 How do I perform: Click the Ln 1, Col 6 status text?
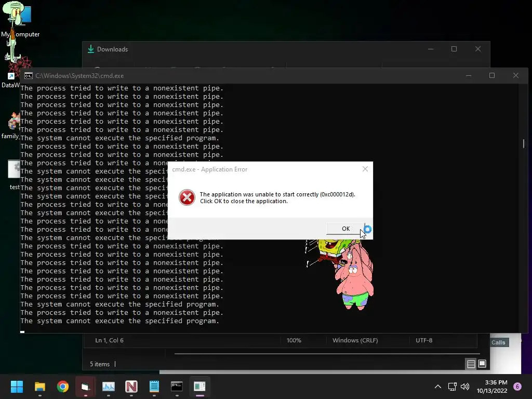tap(109, 340)
